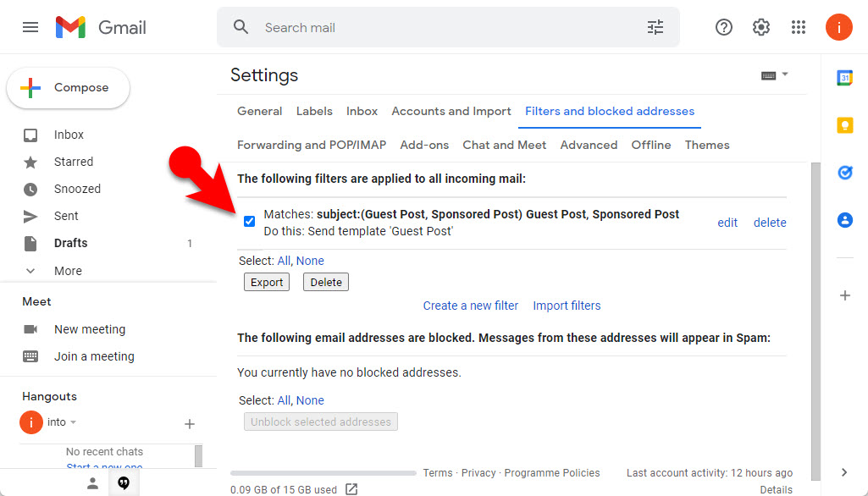Open the Support help icon

click(723, 27)
